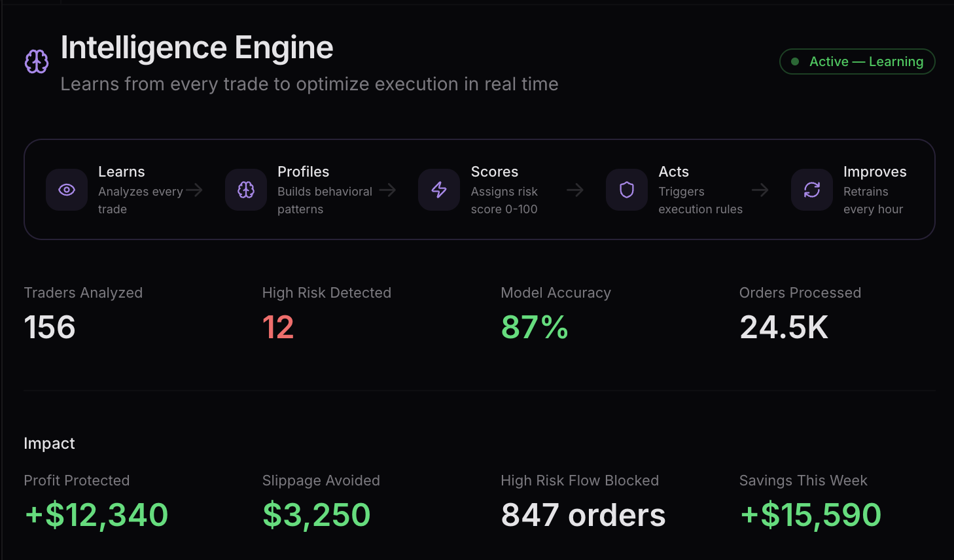This screenshot has width=954, height=560.
Task: Toggle the Active — Learning status badge
Action: click(x=857, y=61)
